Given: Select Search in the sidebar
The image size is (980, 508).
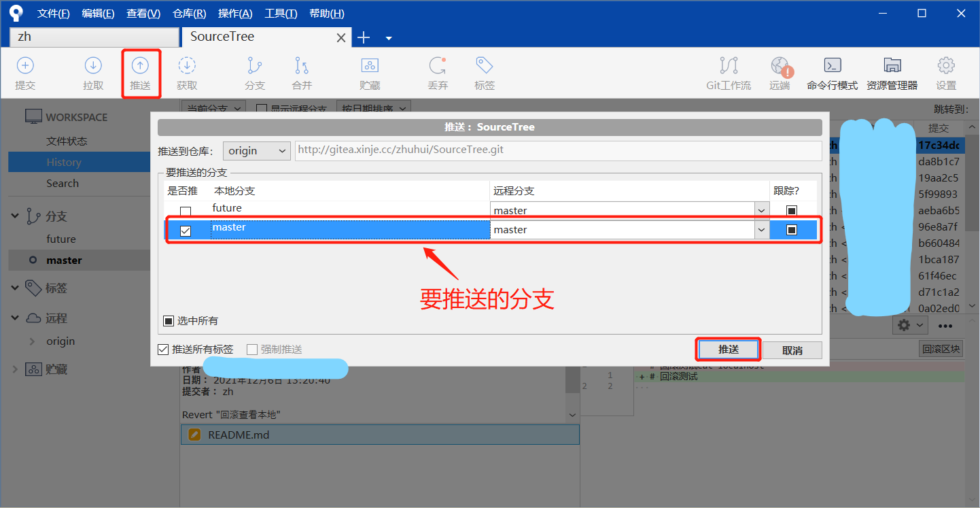Looking at the screenshot, I should [63, 184].
